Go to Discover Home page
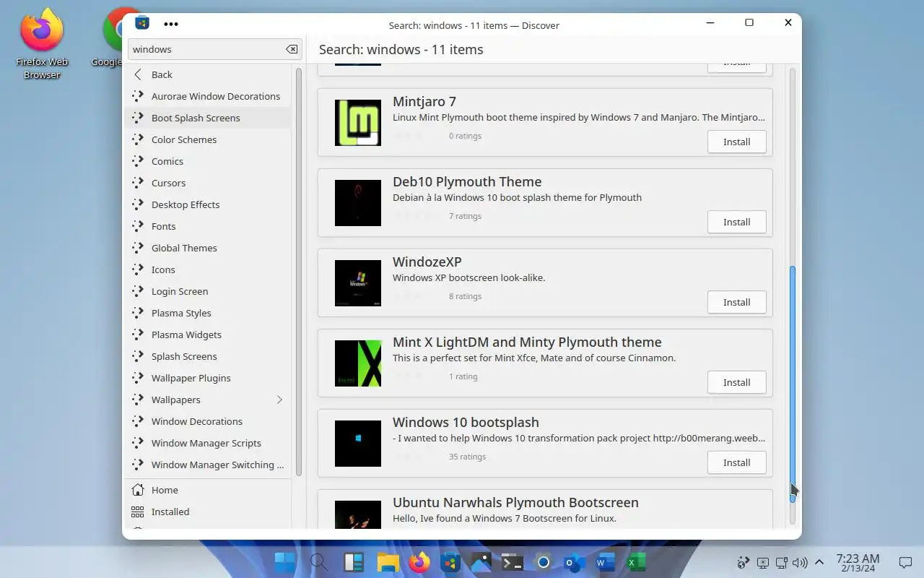The height and width of the screenshot is (578, 924). pos(208,490)
